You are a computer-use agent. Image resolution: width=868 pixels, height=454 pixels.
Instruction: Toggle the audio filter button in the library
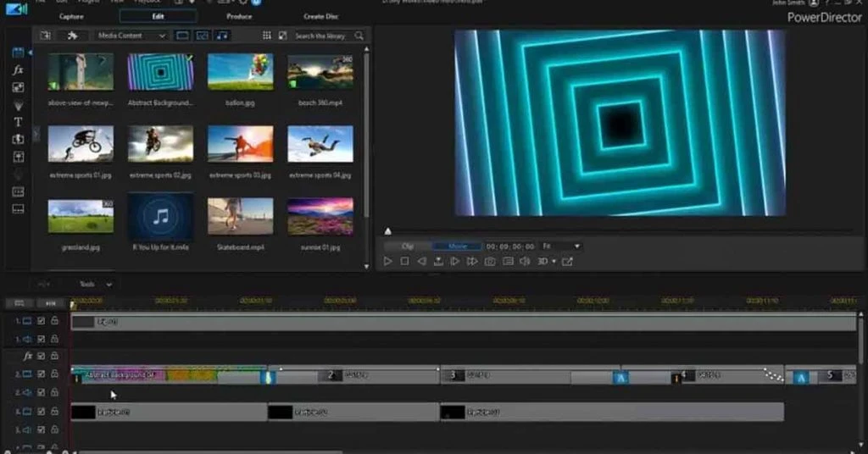coord(222,36)
